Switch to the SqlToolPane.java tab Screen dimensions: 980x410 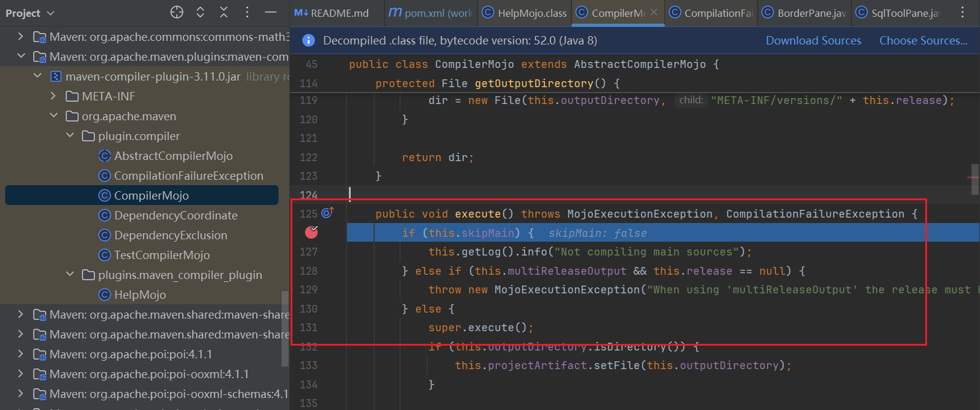pos(897,13)
